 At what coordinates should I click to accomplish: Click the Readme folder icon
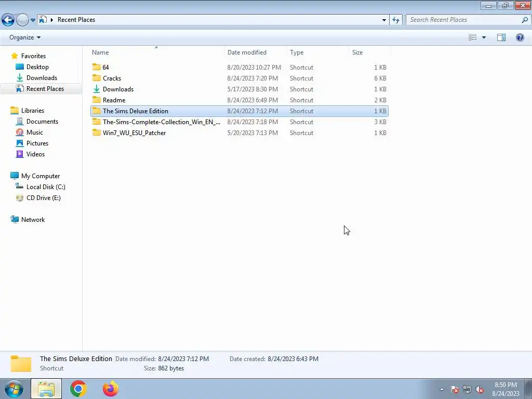[96, 100]
